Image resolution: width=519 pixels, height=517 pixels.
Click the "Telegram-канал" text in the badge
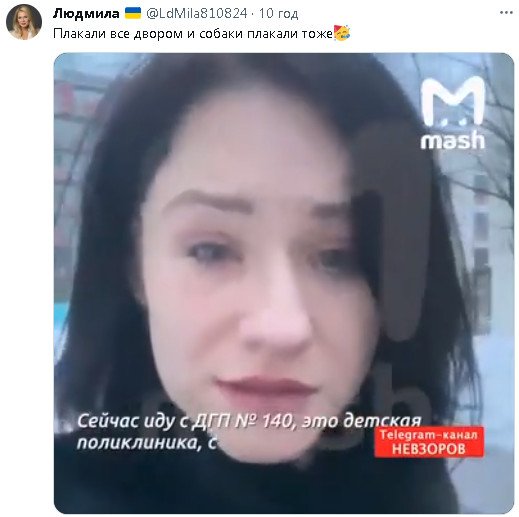coord(429,434)
